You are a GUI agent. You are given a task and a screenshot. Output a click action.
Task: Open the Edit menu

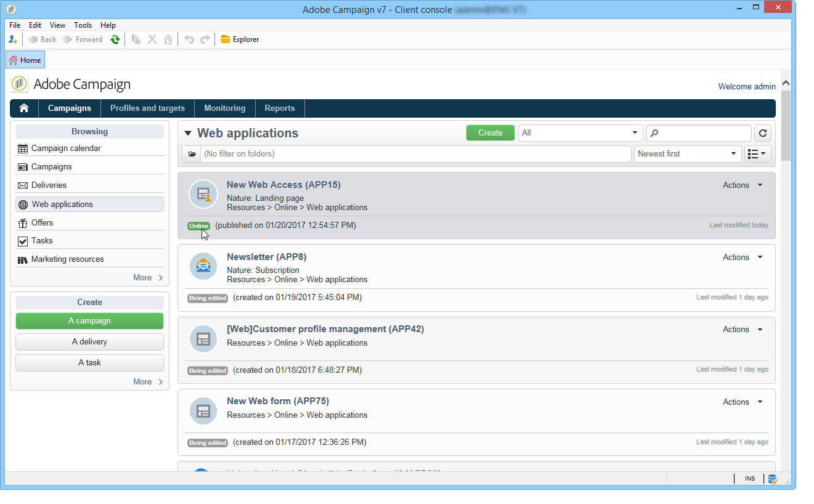coord(35,25)
